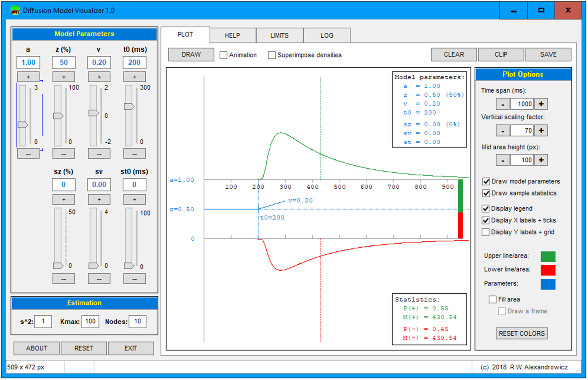Image resolution: width=588 pixels, height=380 pixels.
Task: Increase the Mid area height
Action: 541,160
